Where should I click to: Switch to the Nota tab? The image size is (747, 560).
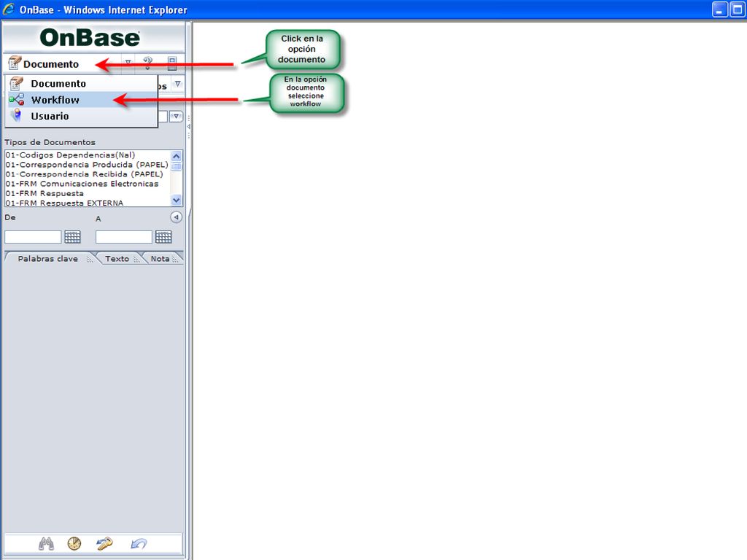(x=160, y=259)
